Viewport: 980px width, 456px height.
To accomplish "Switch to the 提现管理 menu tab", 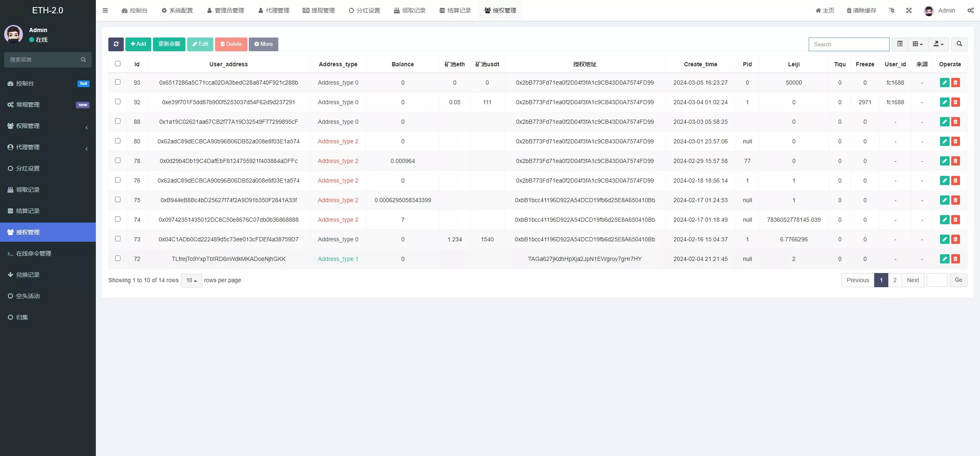I will click(318, 10).
